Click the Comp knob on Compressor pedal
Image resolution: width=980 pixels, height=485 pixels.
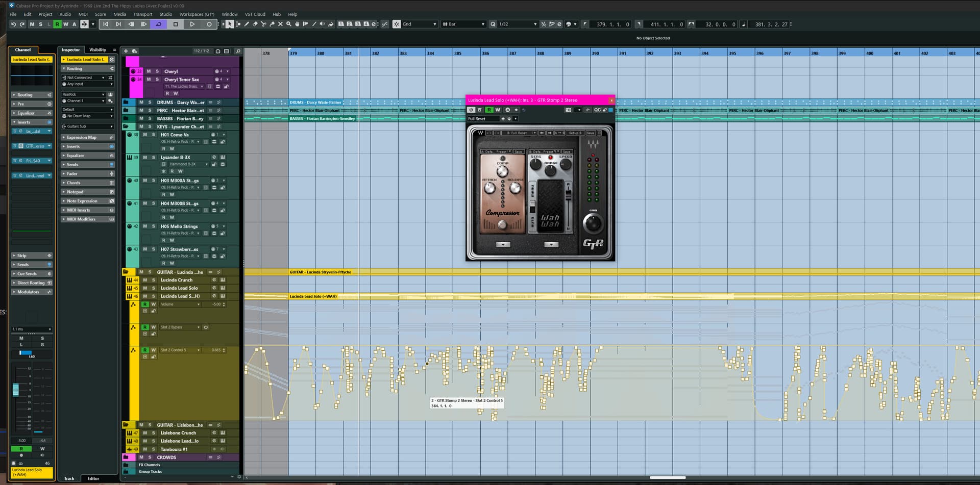click(502, 171)
